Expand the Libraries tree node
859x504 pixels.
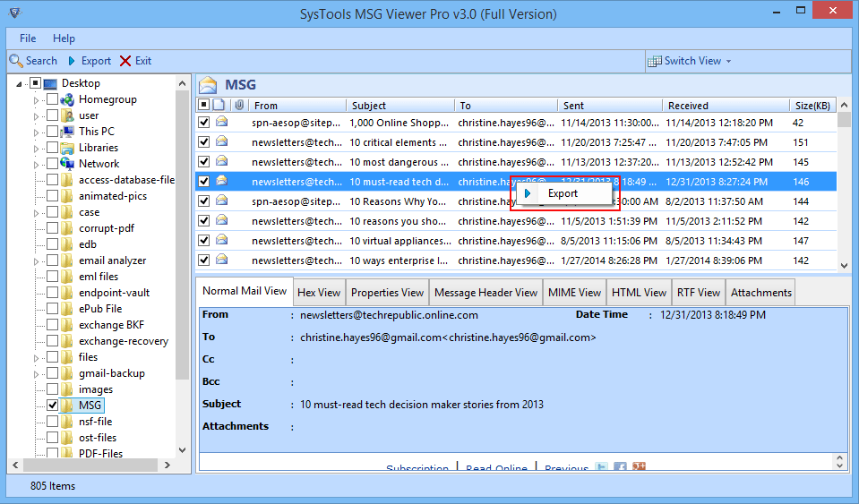point(36,149)
